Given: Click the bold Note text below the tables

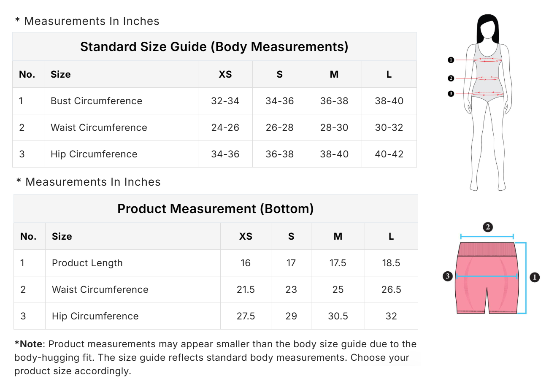Looking at the screenshot, I should 30,344.
